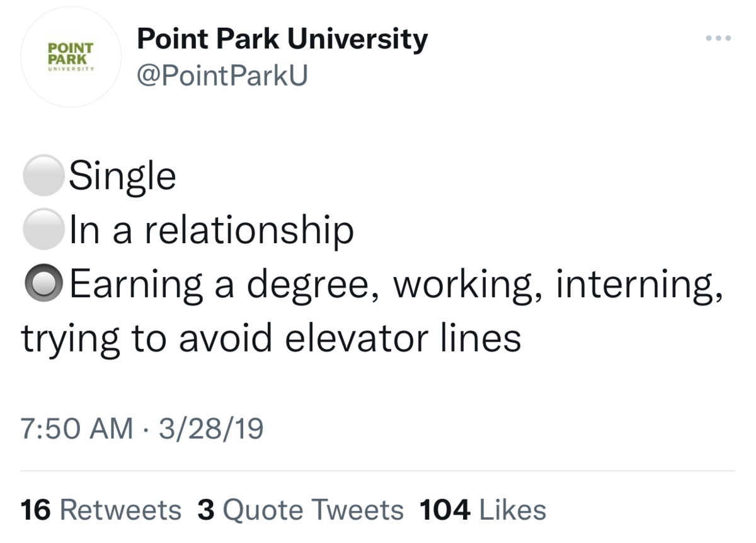This screenshot has height=543, width=756.
Task: Click the 7:50 AM timestamp
Action: [77, 430]
